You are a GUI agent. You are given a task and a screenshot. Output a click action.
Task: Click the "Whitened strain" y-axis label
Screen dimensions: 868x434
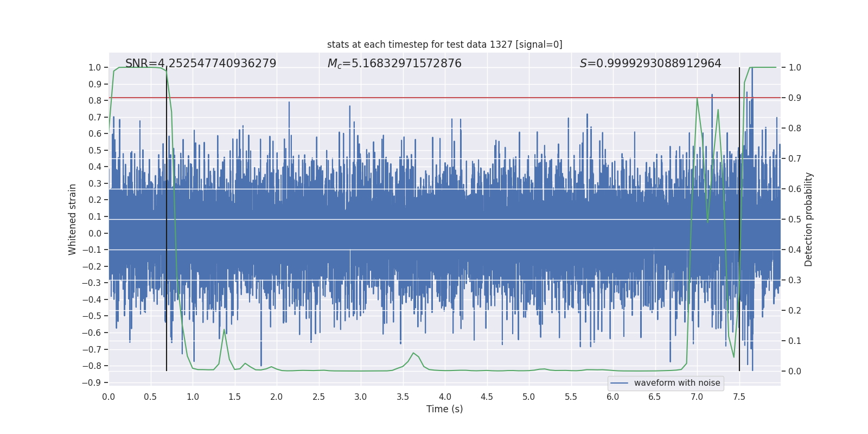[x=72, y=219]
